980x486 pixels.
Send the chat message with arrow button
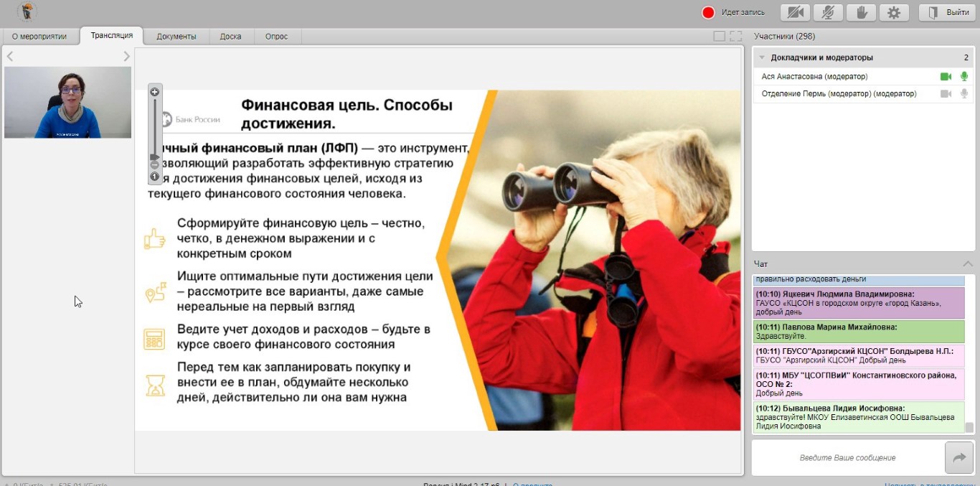(x=959, y=457)
